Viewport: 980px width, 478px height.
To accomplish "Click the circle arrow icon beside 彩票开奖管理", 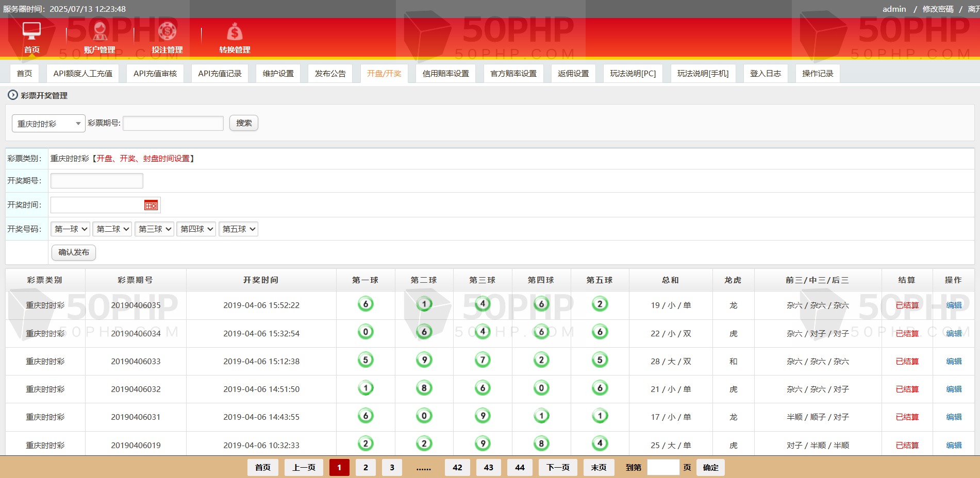I will tap(12, 95).
